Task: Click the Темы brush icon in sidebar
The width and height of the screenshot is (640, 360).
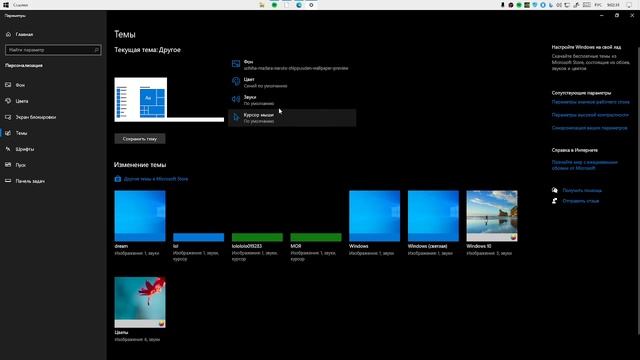Action: [8, 133]
